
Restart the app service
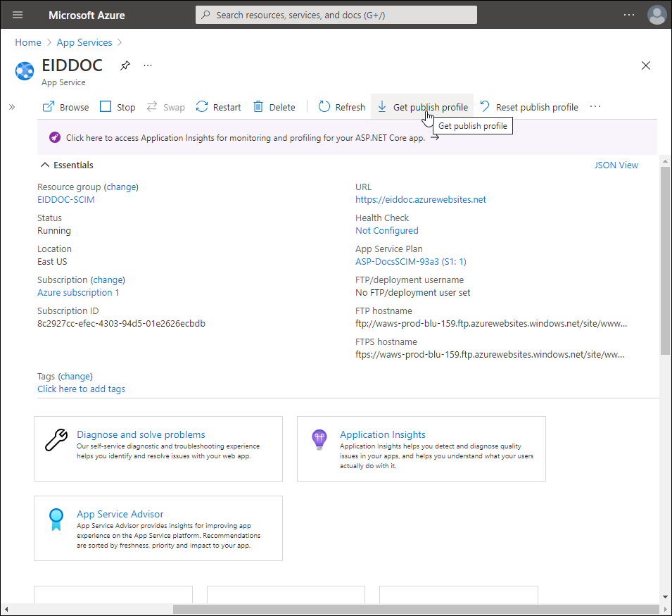[x=218, y=107]
